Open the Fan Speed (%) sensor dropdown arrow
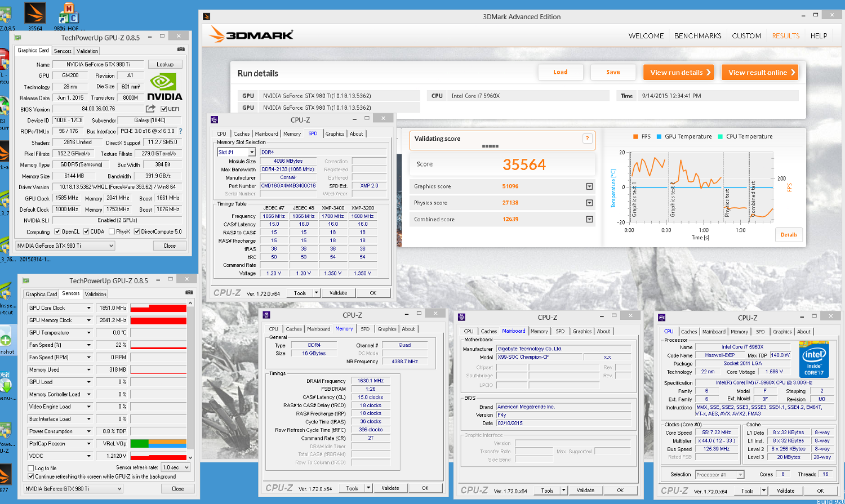 point(88,345)
